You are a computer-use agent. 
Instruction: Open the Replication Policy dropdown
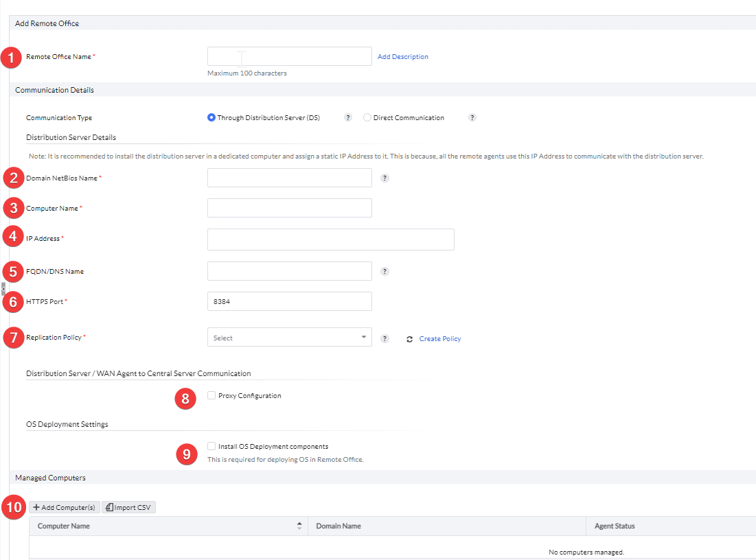pyautogui.click(x=289, y=338)
